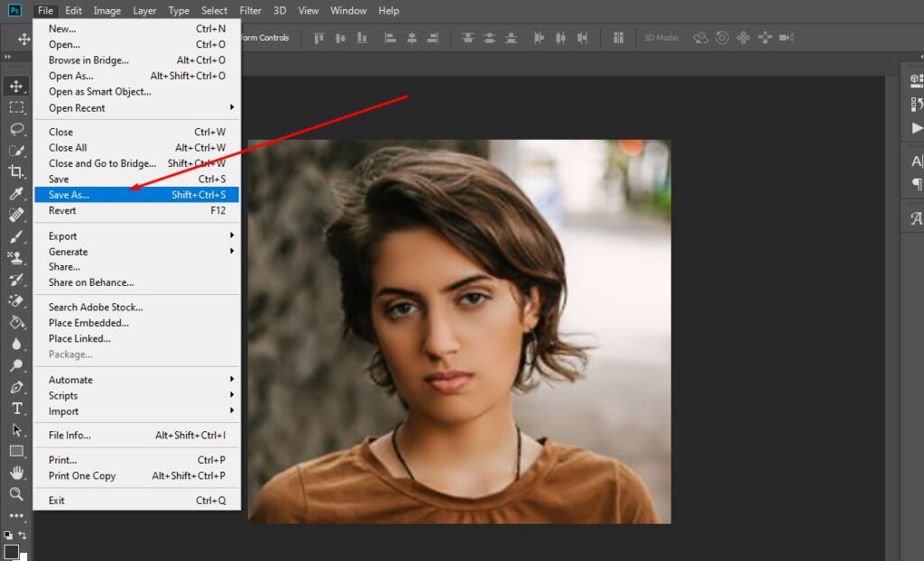Choose Save As... from File menu
Viewport: 924px width, 561px height.
69,195
